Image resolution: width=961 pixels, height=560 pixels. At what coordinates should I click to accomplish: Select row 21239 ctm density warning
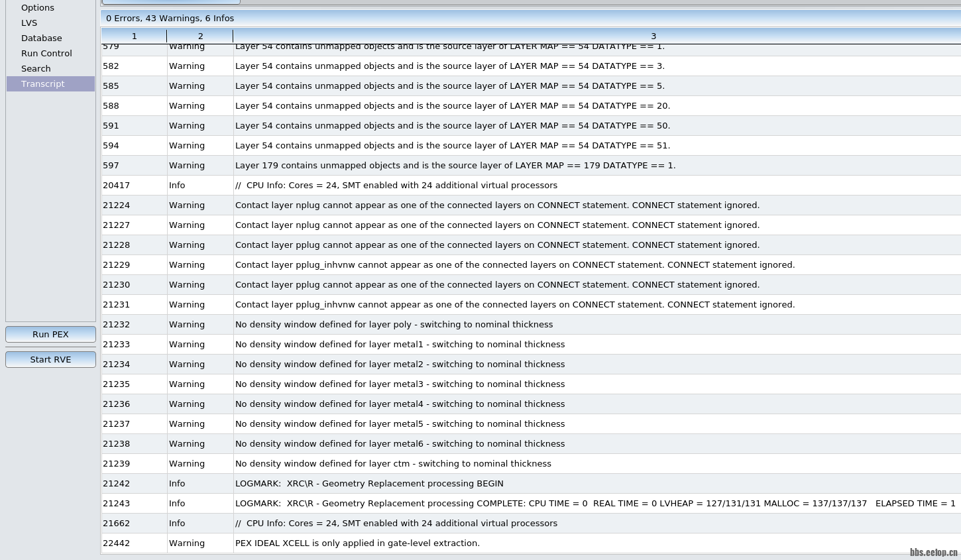coord(393,464)
